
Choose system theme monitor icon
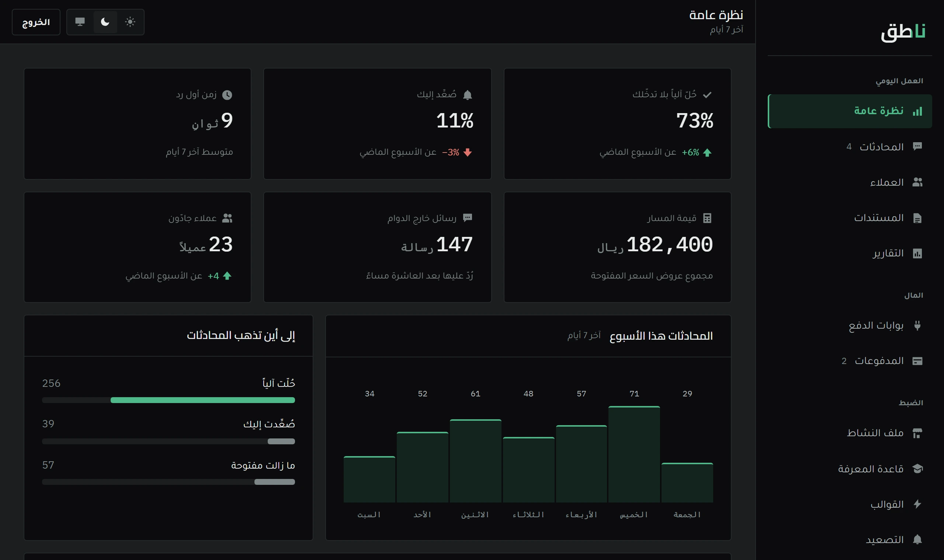click(x=80, y=22)
